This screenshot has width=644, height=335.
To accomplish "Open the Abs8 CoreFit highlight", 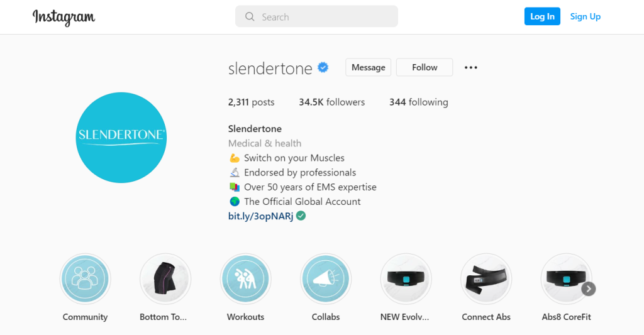I will [566, 279].
